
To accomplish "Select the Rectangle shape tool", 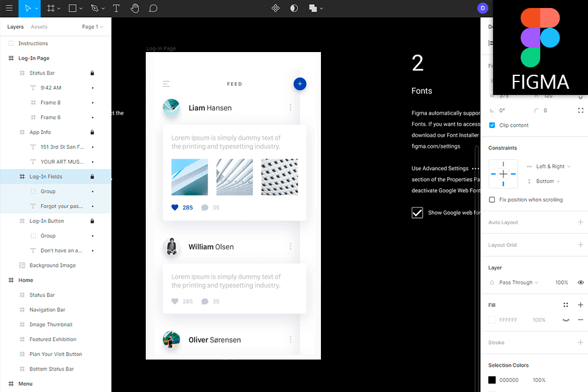I will [73, 8].
